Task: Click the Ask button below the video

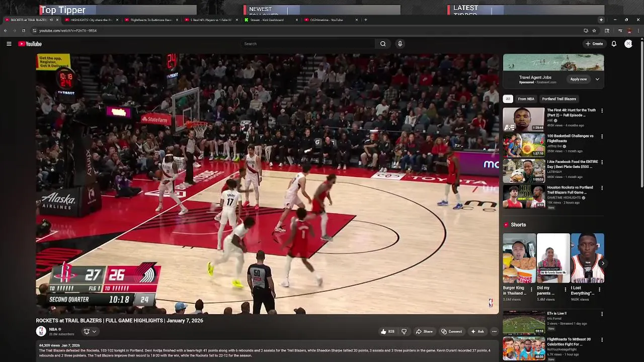Action: pyautogui.click(x=477, y=331)
